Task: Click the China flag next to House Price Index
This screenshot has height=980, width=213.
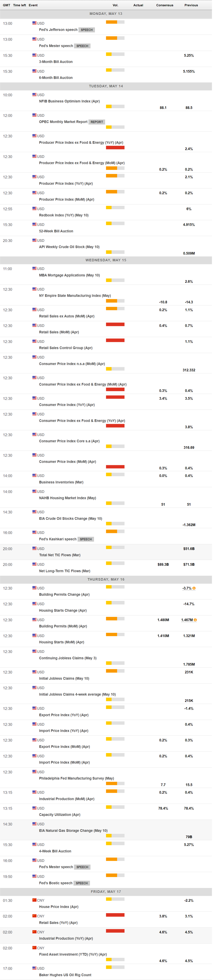Action: point(35,900)
